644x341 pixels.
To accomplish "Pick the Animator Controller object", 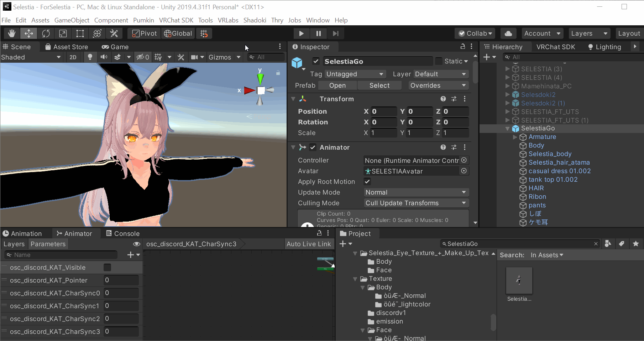I will click(464, 160).
